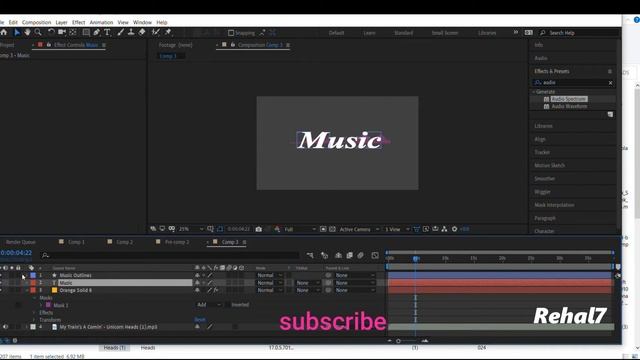Screen dimensions: 640x360
Task: Select the Pen tool
Action: coord(97,32)
